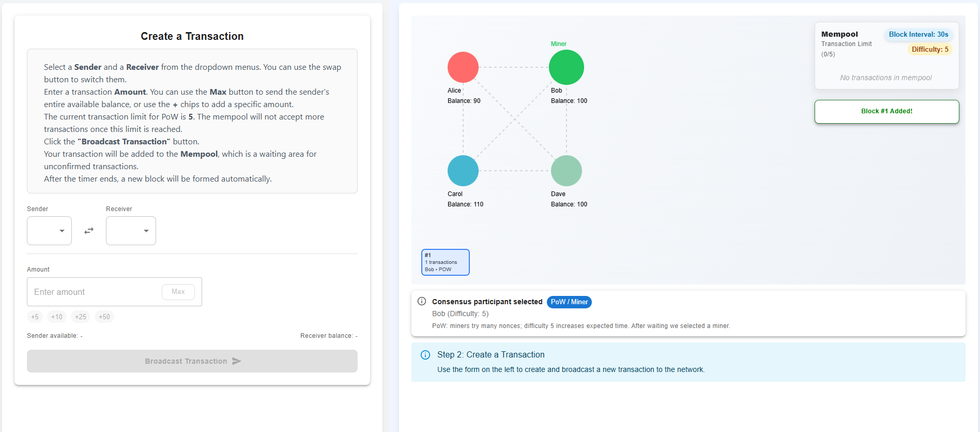This screenshot has height=432, width=980.
Task: Add the +50 amount chip
Action: pos(104,317)
